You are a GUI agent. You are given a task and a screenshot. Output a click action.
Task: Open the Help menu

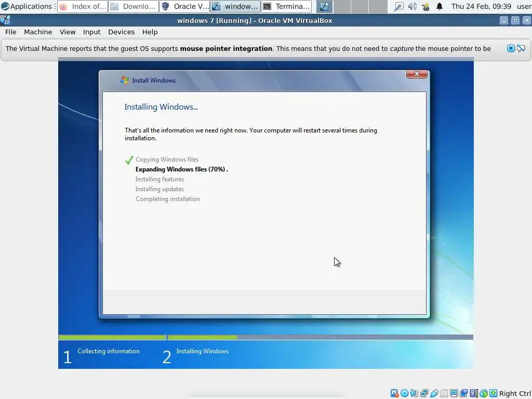150,32
